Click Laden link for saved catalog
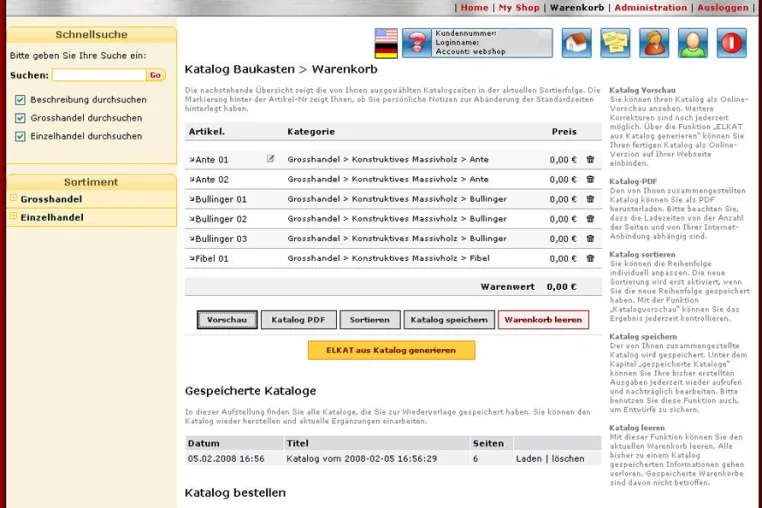This screenshot has width=762, height=508. (x=529, y=458)
